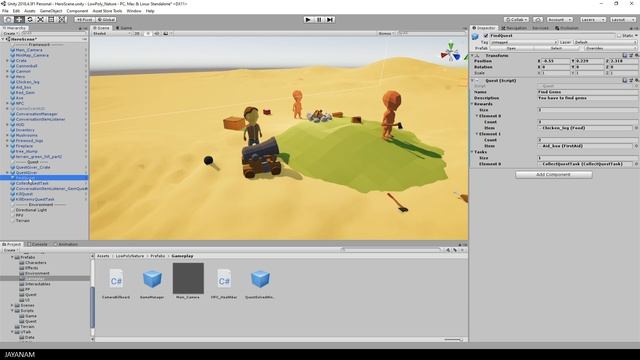
Task: Collapse the Rewards section in Quest script
Action: coord(472,104)
